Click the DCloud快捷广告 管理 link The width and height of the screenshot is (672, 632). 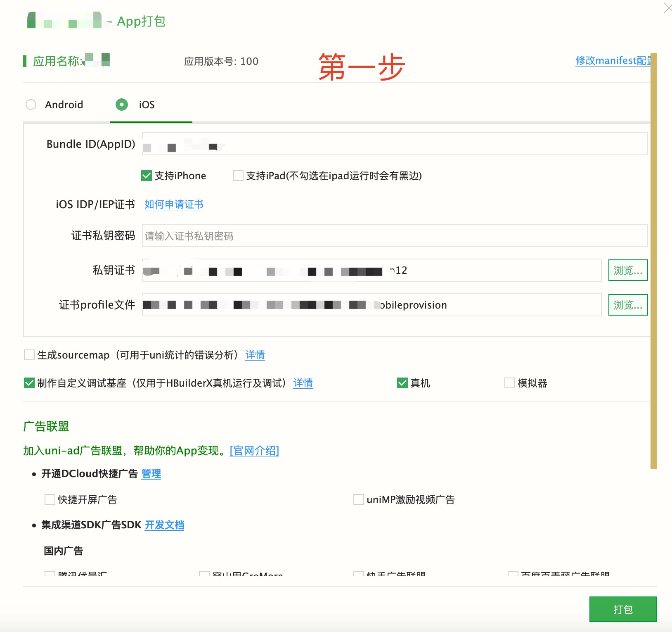click(x=151, y=474)
